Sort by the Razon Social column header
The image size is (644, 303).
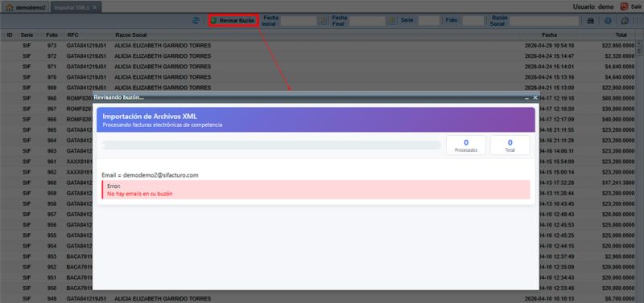pos(131,35)
